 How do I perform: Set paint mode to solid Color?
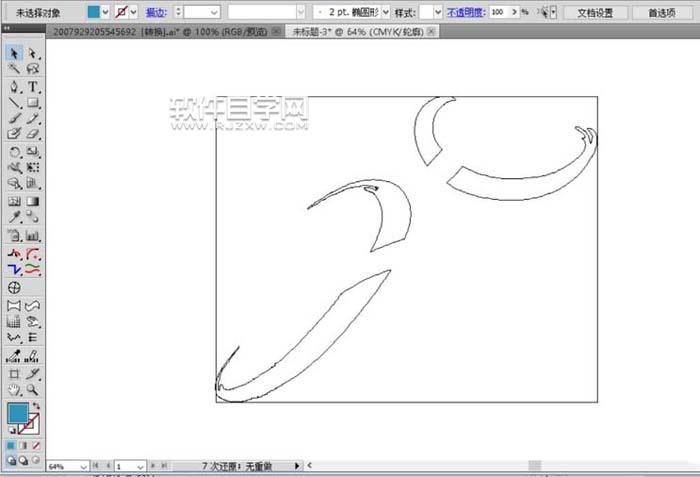pyautogui.click(x=11, y=446)
